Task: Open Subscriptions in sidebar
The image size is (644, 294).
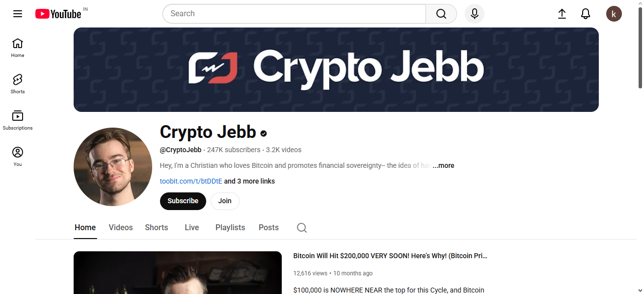Action: [x=18, y=120]
